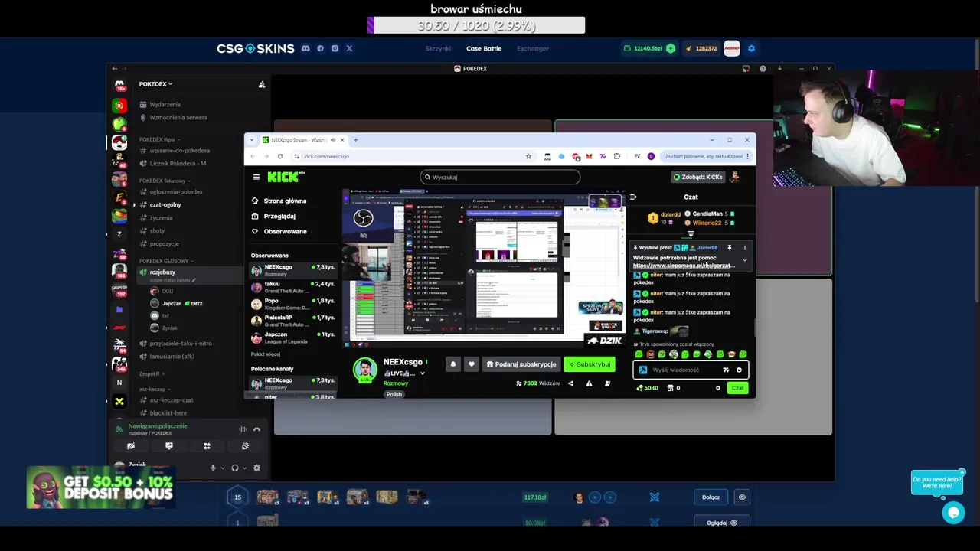Viewport: 980px width, 551px height.
Task: Open Discord soundboard button
Action: pos(245,446)
